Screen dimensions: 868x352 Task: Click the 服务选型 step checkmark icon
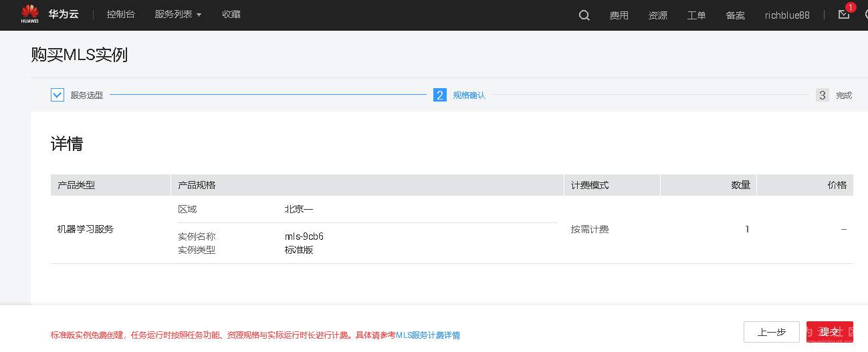[x=58, y=95]
